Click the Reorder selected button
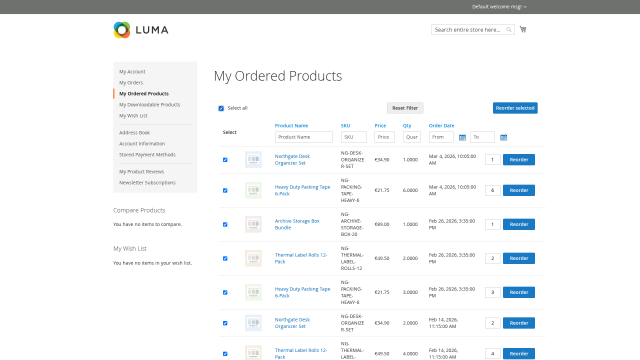The width and height of the screenshot is (640, 360). tap(515, 108)
